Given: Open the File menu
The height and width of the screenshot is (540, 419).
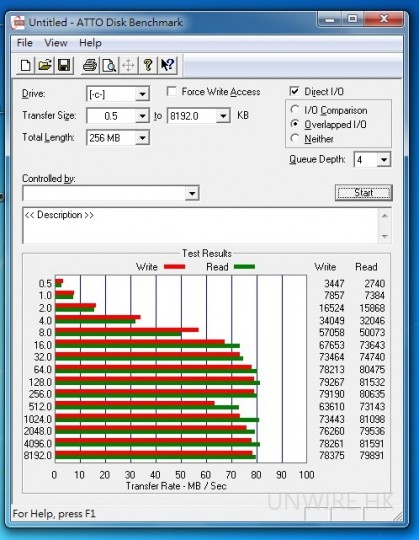Looking at the screenshot, I should (24, 43).
